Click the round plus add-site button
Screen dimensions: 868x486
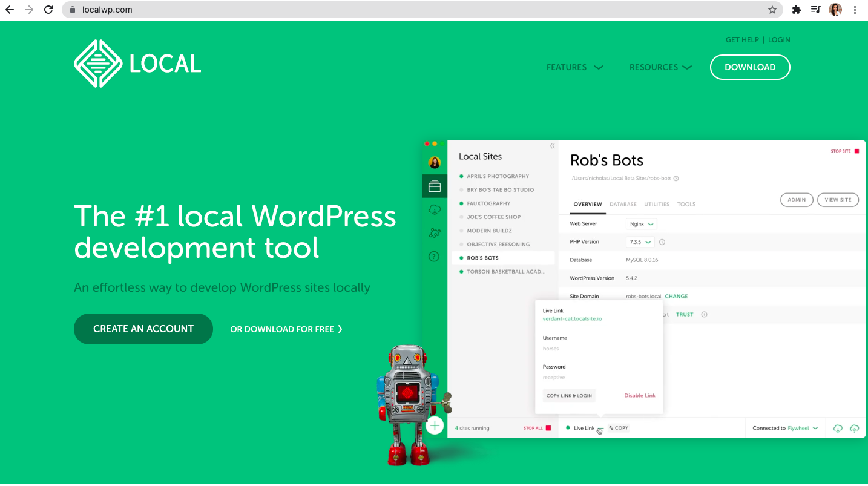click(435, 425)
